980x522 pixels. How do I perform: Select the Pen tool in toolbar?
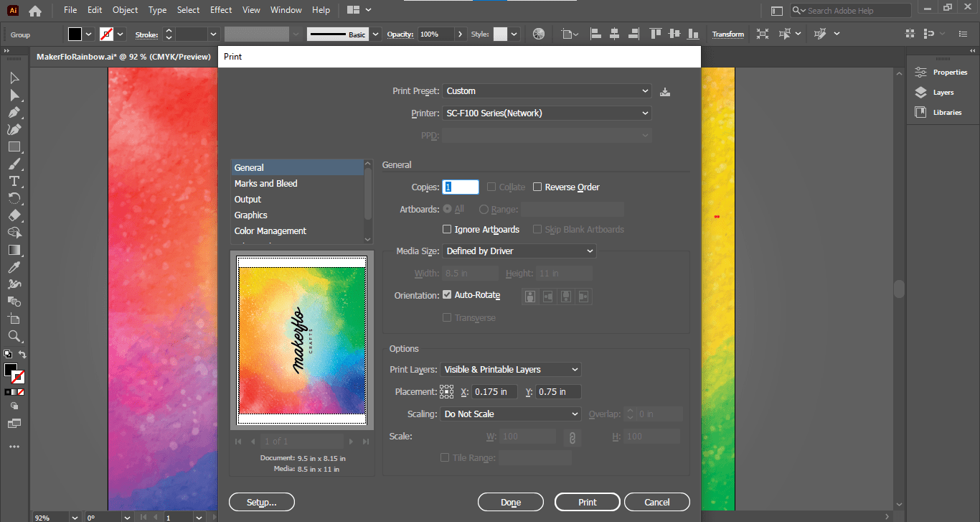[x=14, y=113]
